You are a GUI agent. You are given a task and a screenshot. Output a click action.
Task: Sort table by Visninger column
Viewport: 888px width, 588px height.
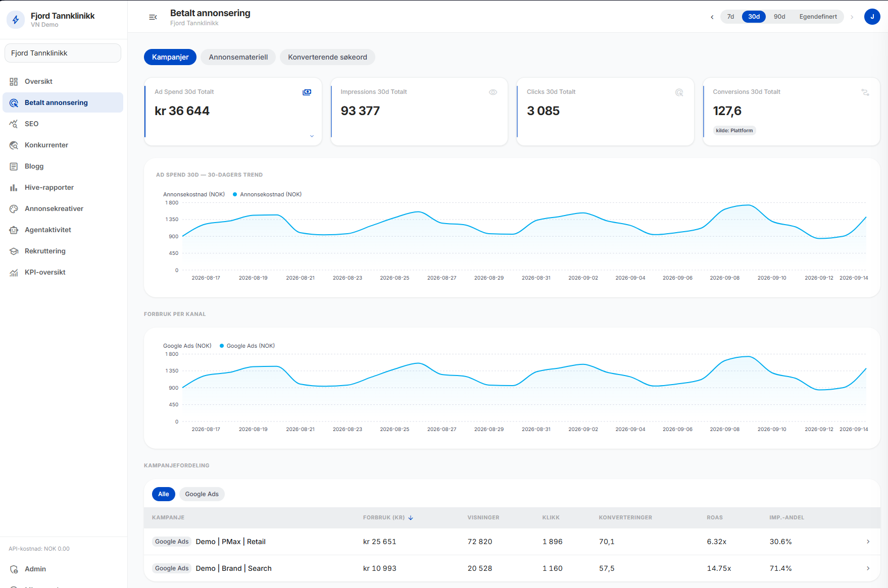coord(483,518)
